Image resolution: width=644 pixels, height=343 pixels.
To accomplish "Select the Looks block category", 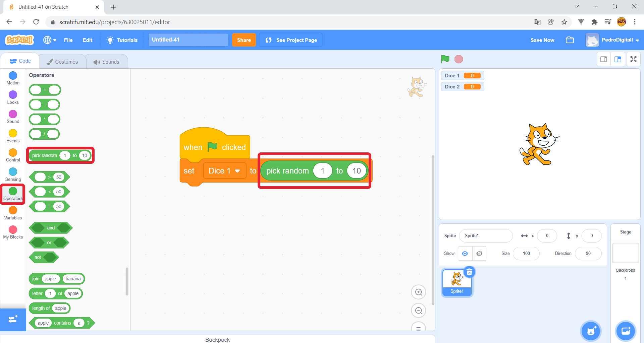I will 13,97.
